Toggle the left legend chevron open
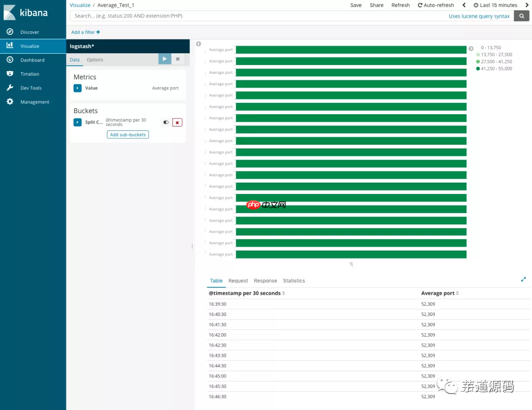The height and width of the screenshot is (410, 532). click(x=199, y=43)
